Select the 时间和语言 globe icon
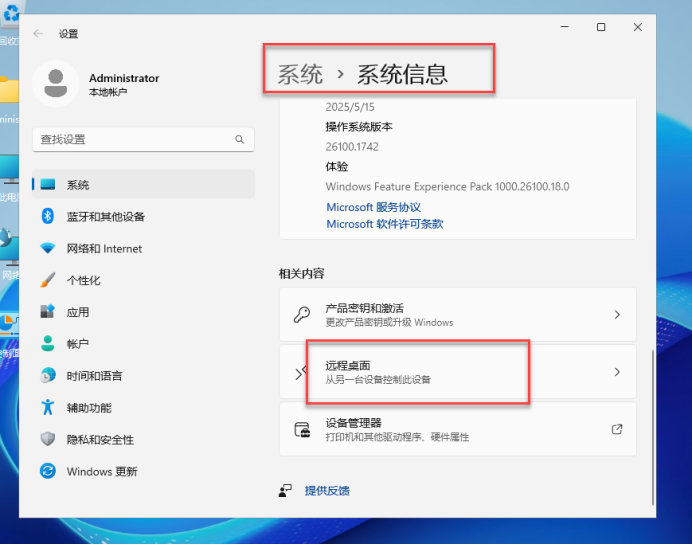This screenshot has width=692, height=544. pyautogui.click(x=47, y=376)
